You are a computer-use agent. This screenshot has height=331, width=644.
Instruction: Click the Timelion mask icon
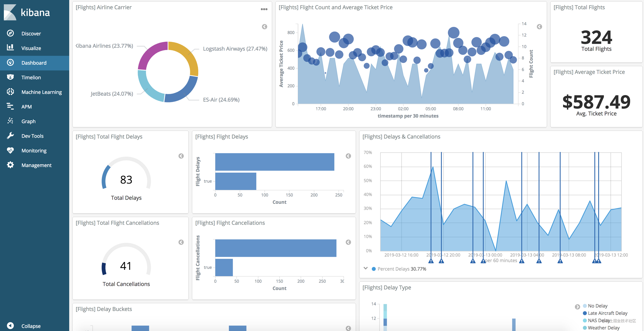coord(10,77)
